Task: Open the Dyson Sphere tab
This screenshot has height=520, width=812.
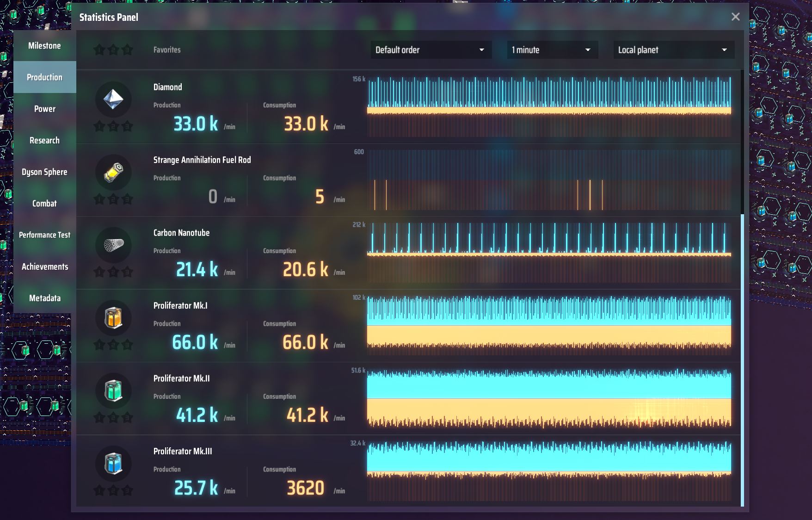Action: (x=45, y=172)
